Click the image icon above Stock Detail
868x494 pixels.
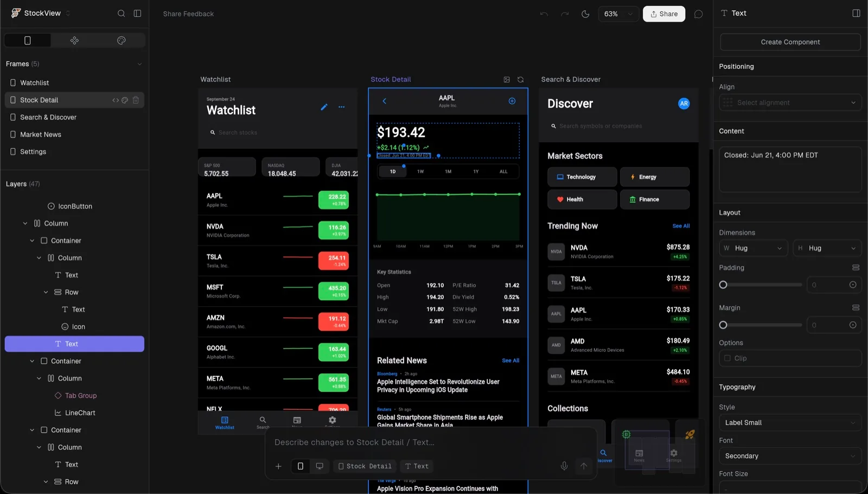[x=507, y=80]
